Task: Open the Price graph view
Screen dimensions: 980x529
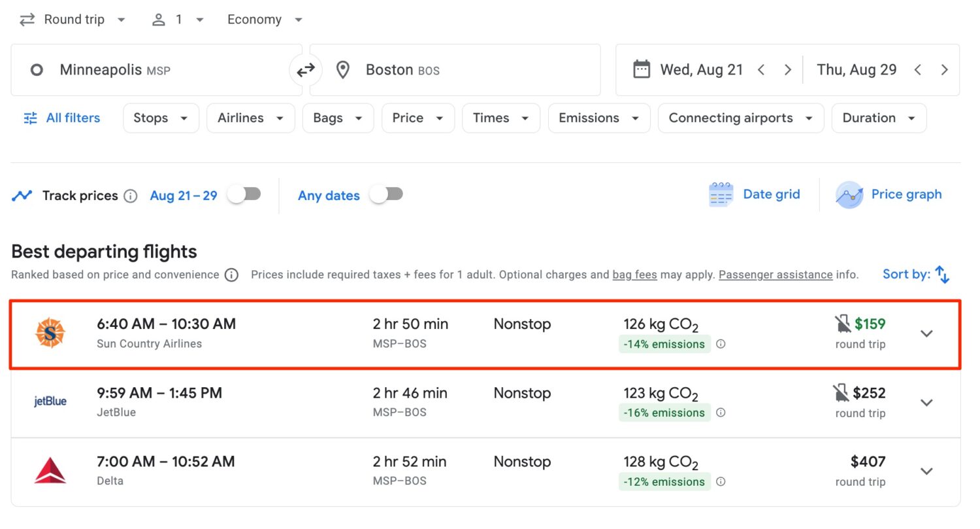Action: pyautogui.click(x=889, y=194)
